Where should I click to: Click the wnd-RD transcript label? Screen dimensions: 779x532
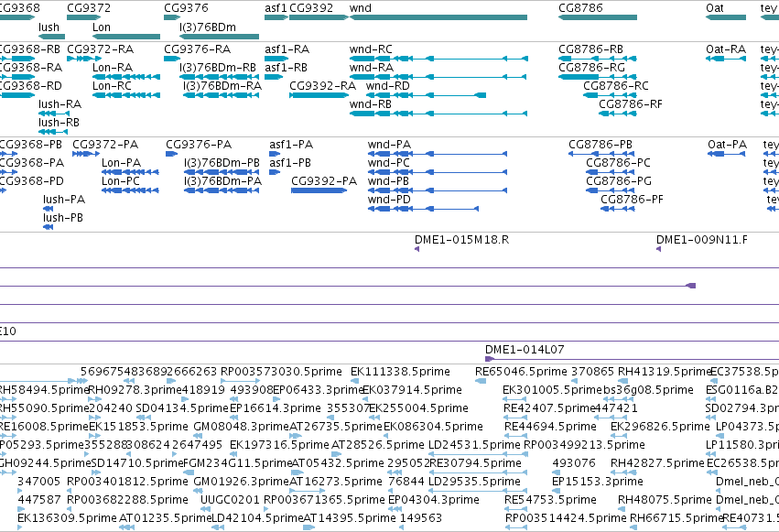[x=388, y=86]
